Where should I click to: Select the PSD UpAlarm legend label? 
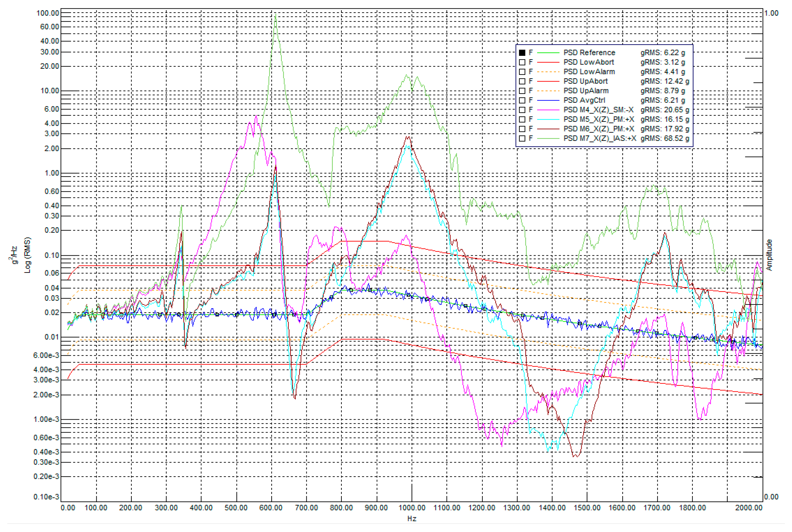pyautogui.click(x=586, y=91)
